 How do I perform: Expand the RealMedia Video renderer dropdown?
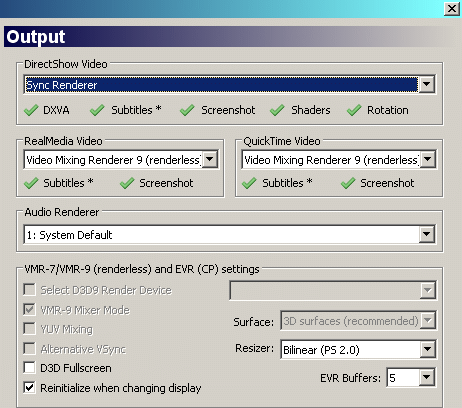(x=210, y=159)
